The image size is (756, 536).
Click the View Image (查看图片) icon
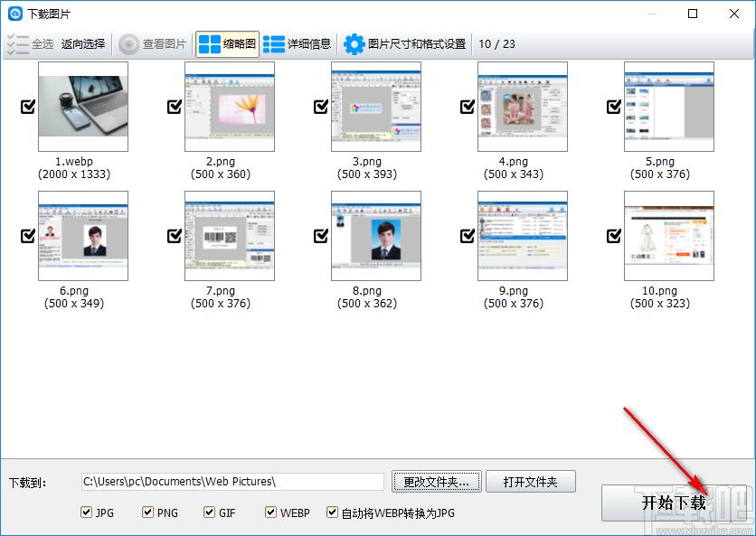pyautogui.click(x=129, y=43)
